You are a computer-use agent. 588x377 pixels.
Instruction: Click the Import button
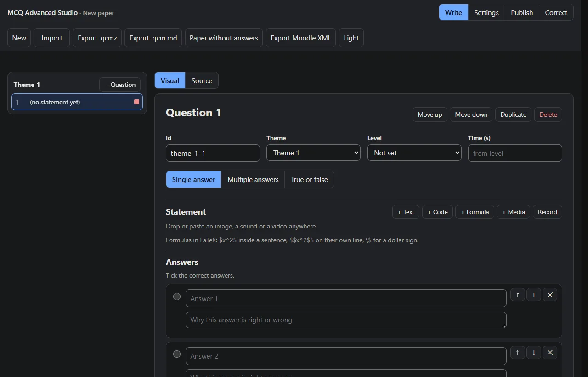pos(52,38)
